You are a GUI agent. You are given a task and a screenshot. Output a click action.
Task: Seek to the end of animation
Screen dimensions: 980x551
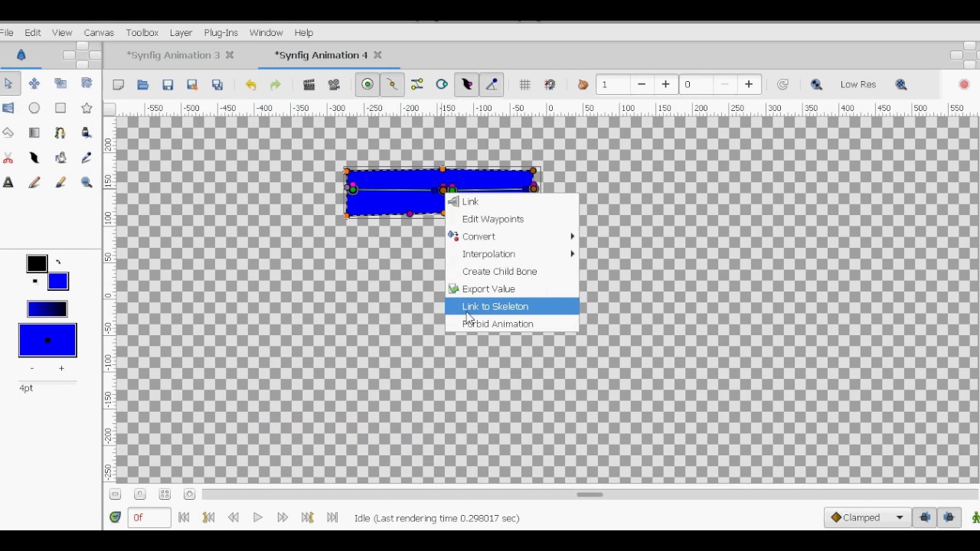pos(332,518)
